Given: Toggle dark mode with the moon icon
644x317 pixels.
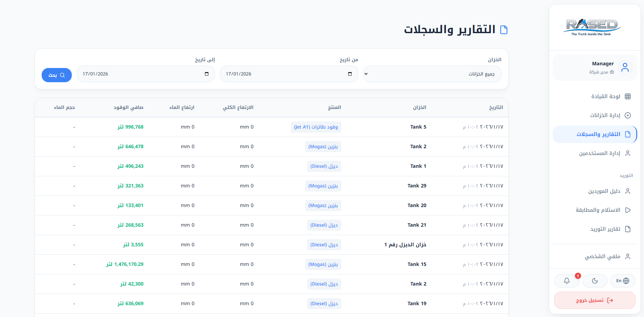Looking at the screenshot, I should pos(595,281).
